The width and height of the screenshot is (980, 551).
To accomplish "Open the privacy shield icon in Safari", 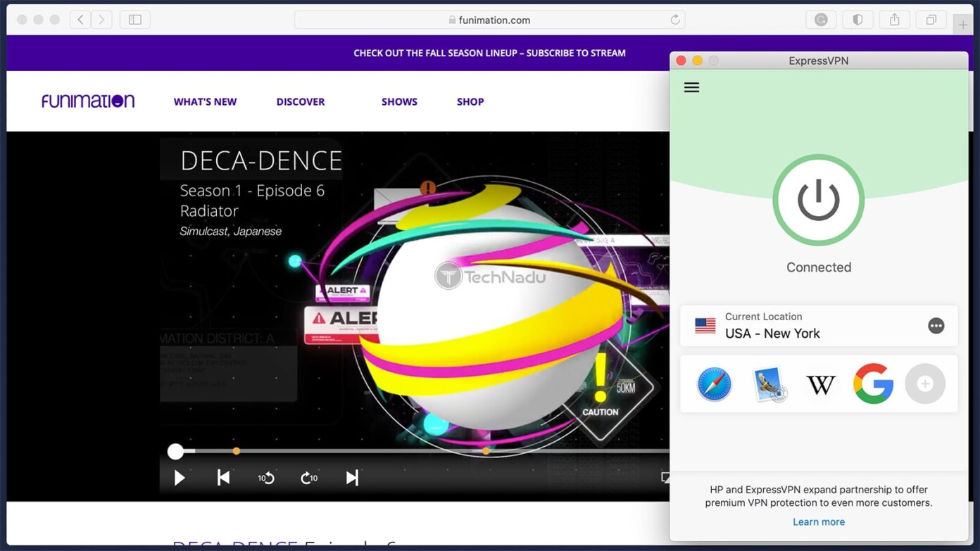I will (857, 20).
